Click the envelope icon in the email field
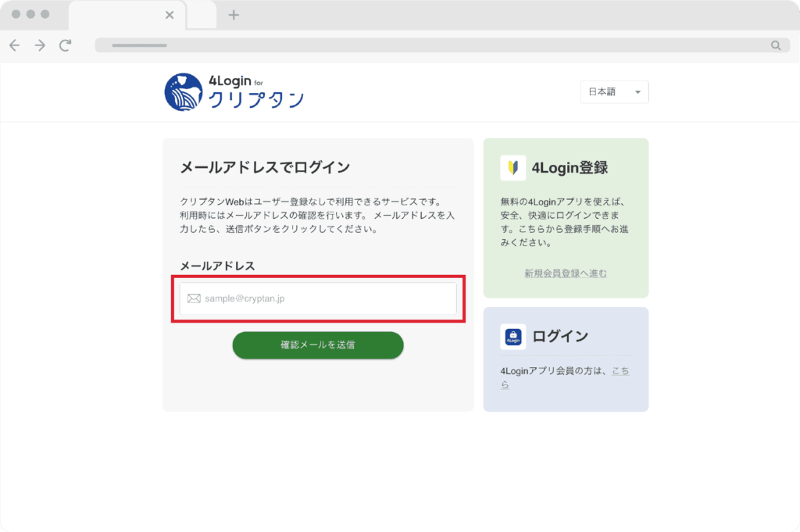This screenshot has height=532, width=800. [194, 298]
